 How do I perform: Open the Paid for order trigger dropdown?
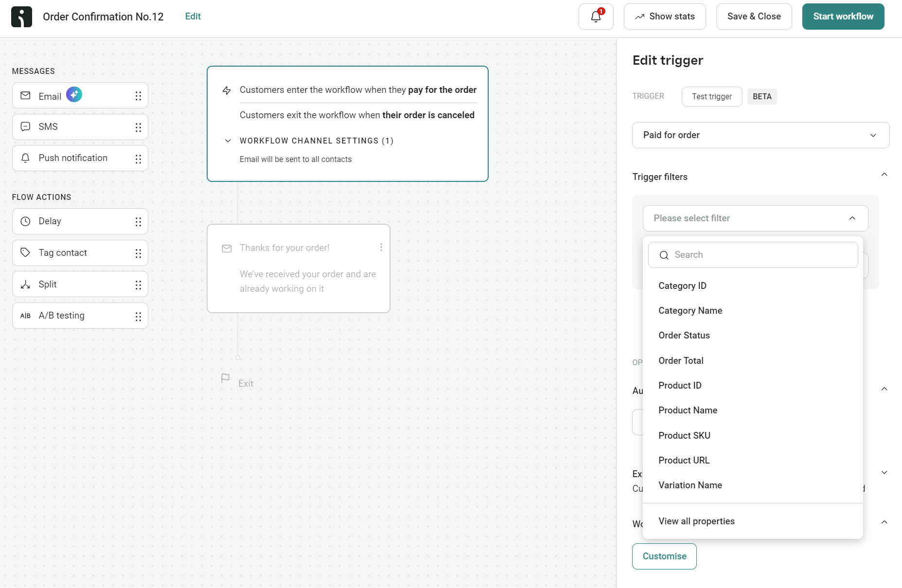[x=761, y=135]
